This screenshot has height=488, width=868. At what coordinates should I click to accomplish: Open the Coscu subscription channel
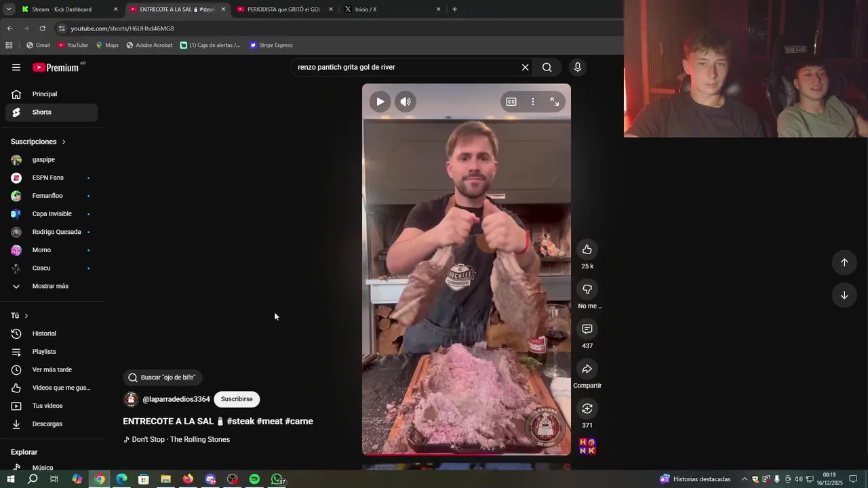pyautogui.click(x=52, y=268)
